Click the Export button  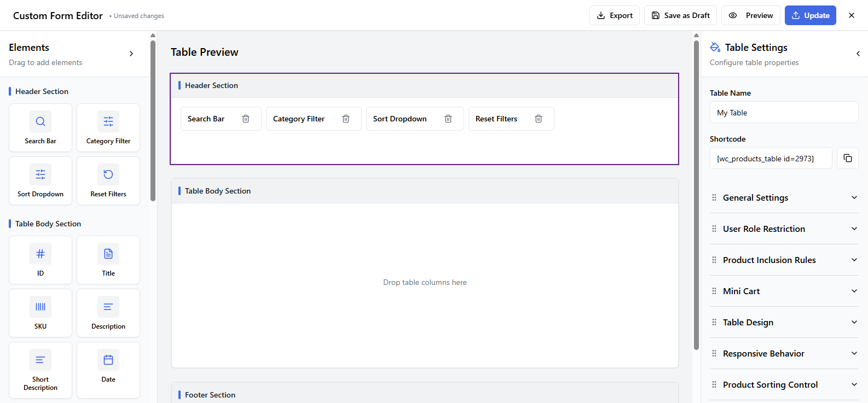coord(614,15)
